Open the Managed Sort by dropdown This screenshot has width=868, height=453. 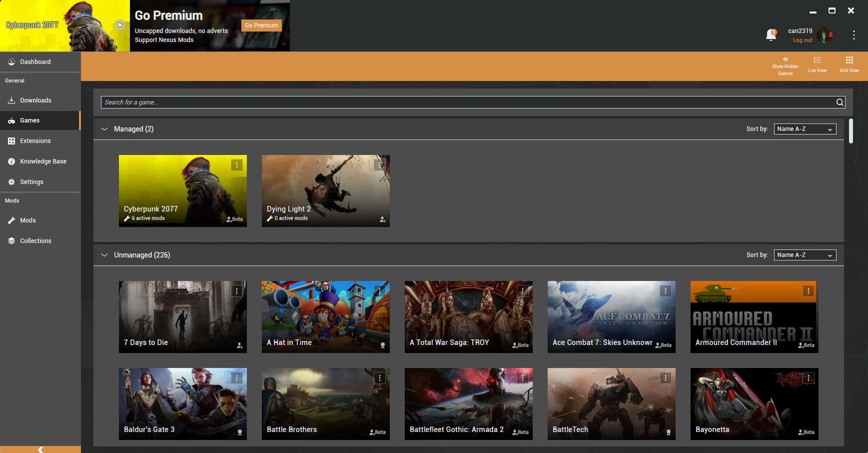[805, 129]
